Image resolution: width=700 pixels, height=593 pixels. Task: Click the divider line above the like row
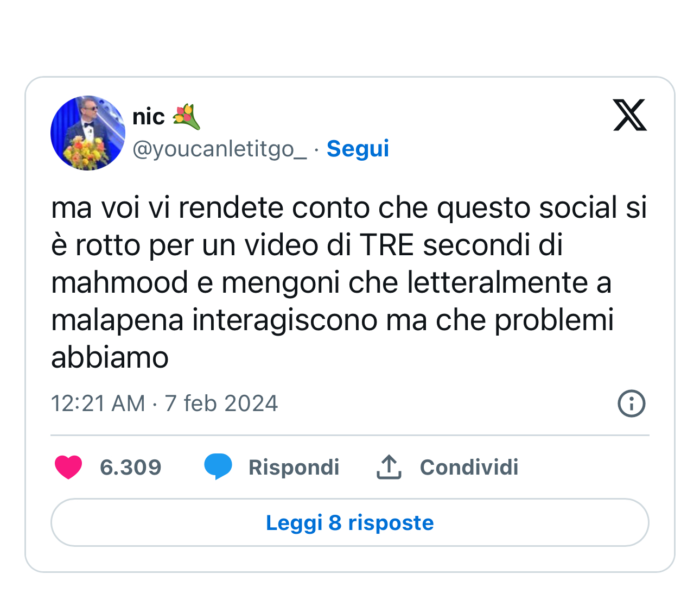[x=349, y=434]
